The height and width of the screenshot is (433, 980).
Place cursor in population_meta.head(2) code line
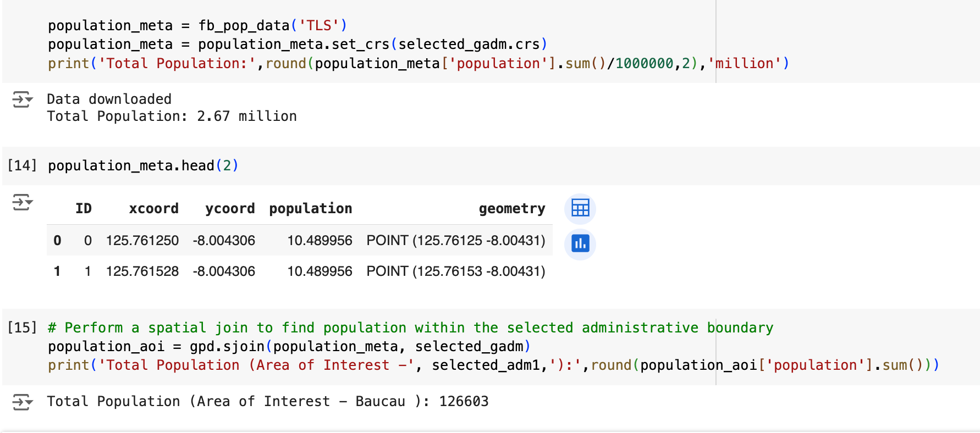(143, 166)
